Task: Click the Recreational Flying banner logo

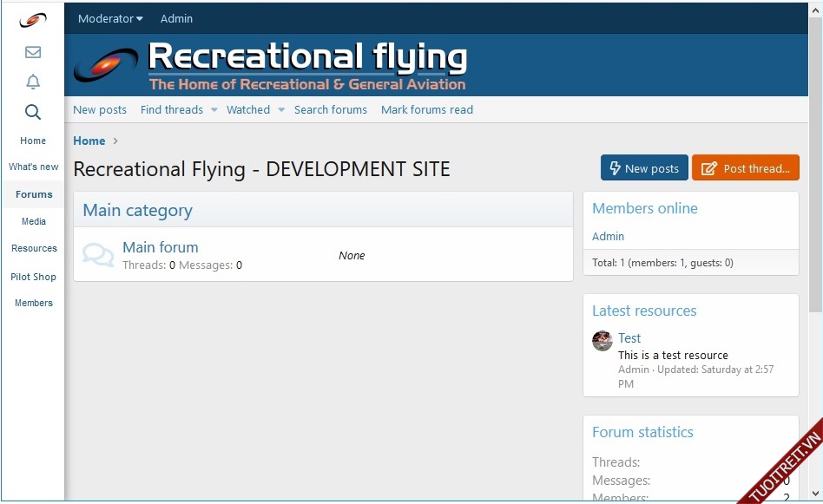Action: click(271, 66)
